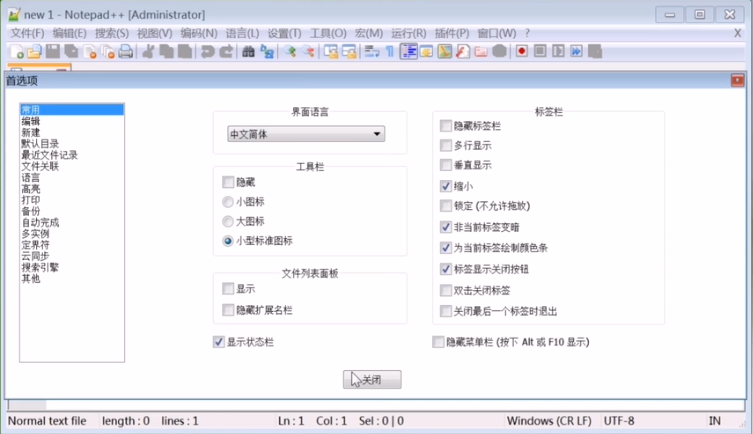The height and width of the screenshot is (434, 753).
Task: Click the Open file toolbar icon
Action: click(x=34, y=51)
